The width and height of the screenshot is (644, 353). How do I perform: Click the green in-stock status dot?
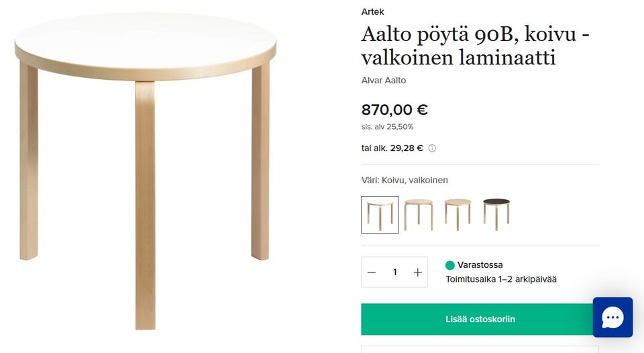point(450,265)
